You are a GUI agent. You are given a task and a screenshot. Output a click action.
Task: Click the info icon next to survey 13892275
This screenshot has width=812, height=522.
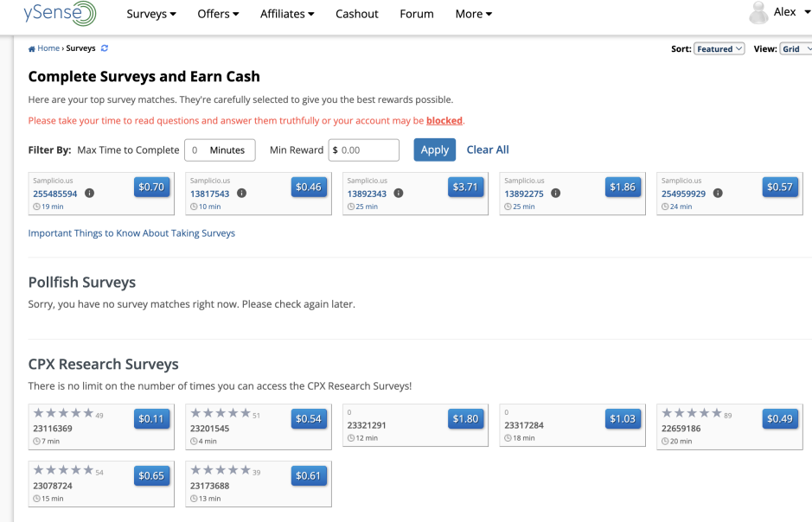[555, 194]
